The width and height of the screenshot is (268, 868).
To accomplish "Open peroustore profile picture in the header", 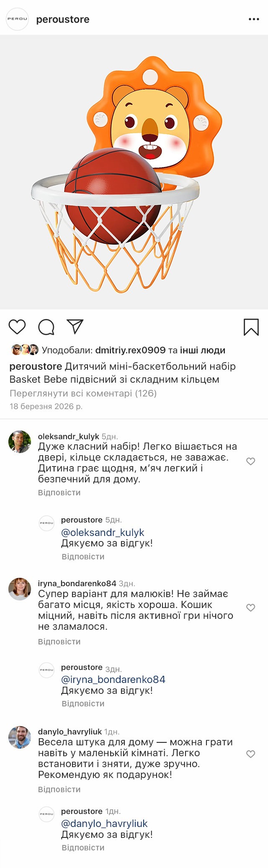I will coord(17,19).
